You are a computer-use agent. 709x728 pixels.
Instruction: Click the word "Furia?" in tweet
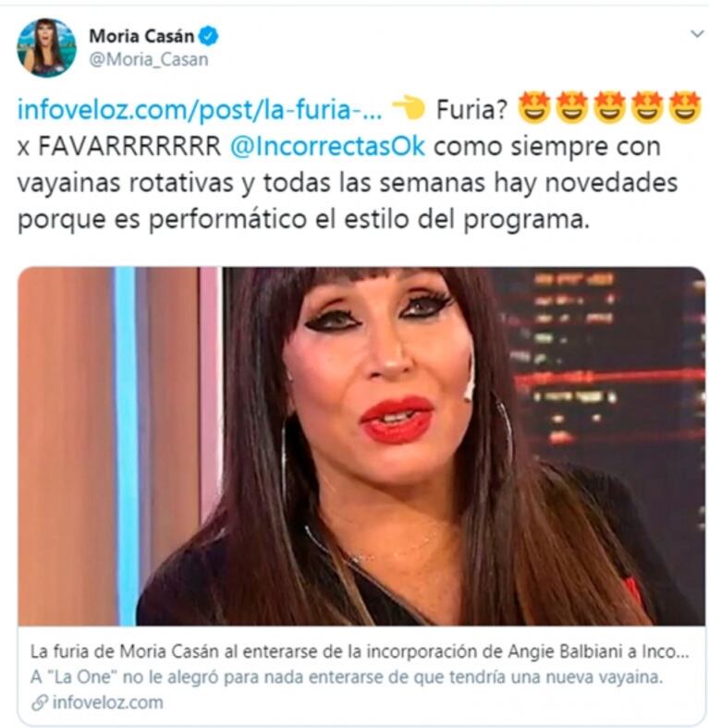click(x=471, y=110)
